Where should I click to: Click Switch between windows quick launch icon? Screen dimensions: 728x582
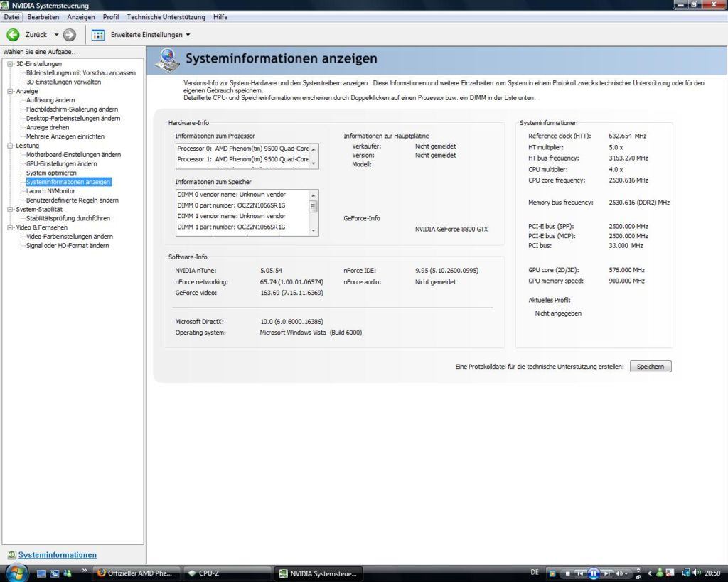click(x=54, y=573)
